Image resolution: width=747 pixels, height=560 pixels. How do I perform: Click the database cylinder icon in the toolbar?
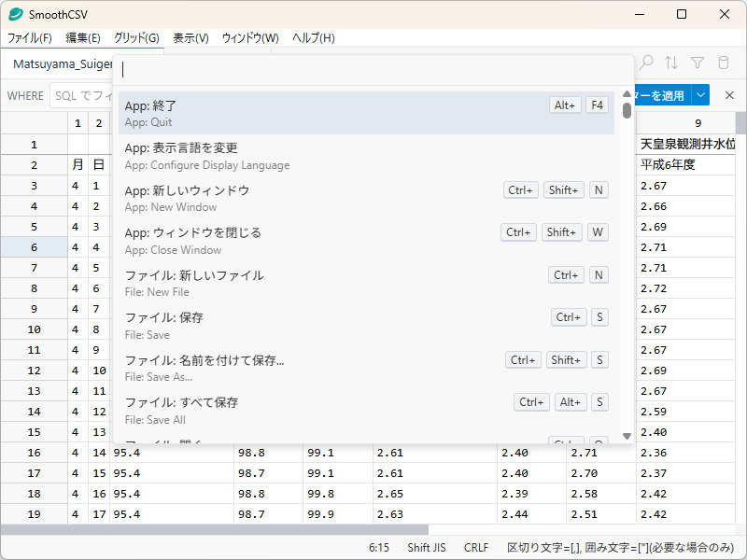pos(723,63)
